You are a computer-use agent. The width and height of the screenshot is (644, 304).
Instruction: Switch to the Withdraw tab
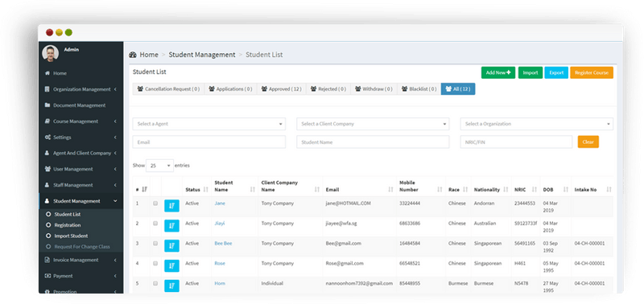(x=374, y=89)
